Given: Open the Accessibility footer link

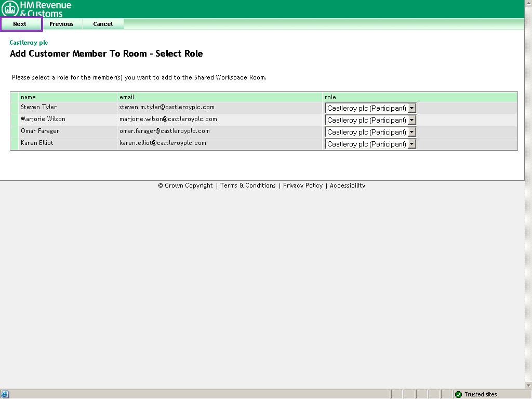Looking at the screenshot, I should [348, 185].
